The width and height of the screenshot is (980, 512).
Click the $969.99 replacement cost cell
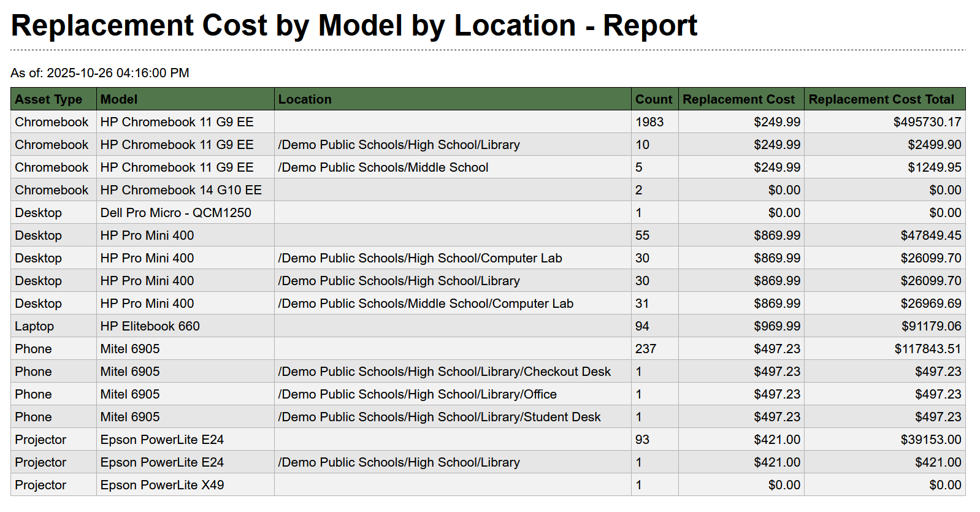(x=776, y=326)
